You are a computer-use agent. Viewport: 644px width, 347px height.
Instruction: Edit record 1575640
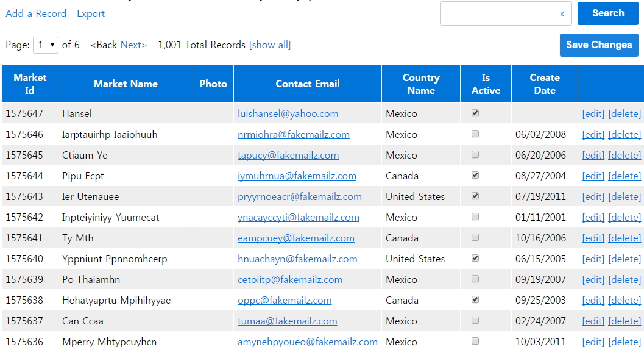click(593, 259)
